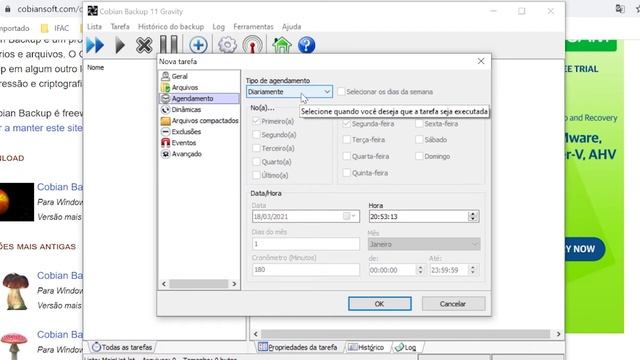Click OK in Nova tarefa dialog
Image resolution: width=640 pixels, height=360 pixels.
pos(380,304)
